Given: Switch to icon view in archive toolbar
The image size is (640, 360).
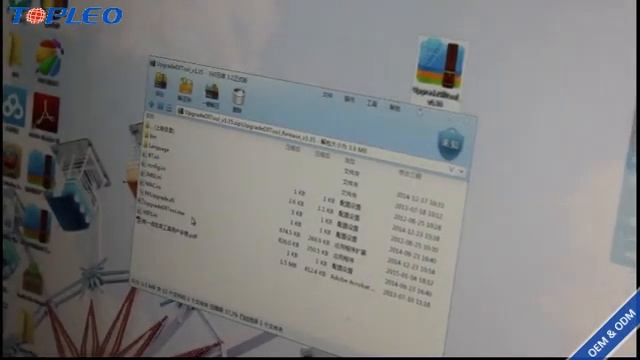Looking at the screenshot, I should click(160, 107).
